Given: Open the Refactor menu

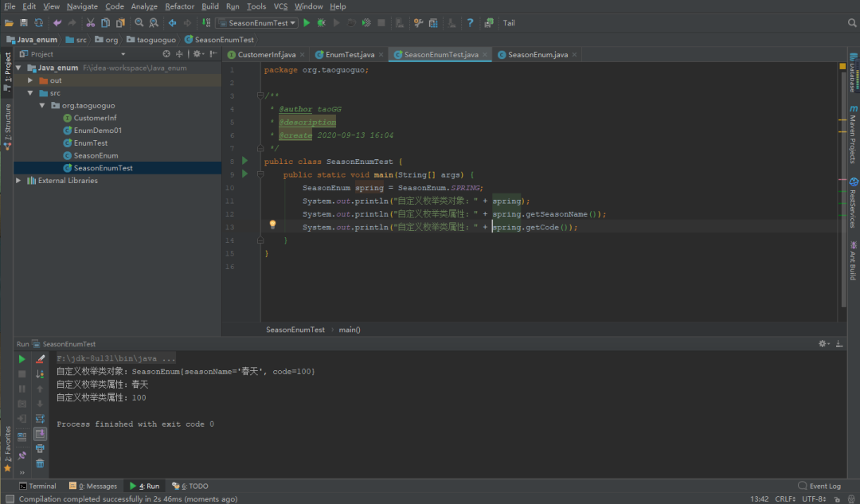Looking at the screenshot, I should (x=179, y=6).
